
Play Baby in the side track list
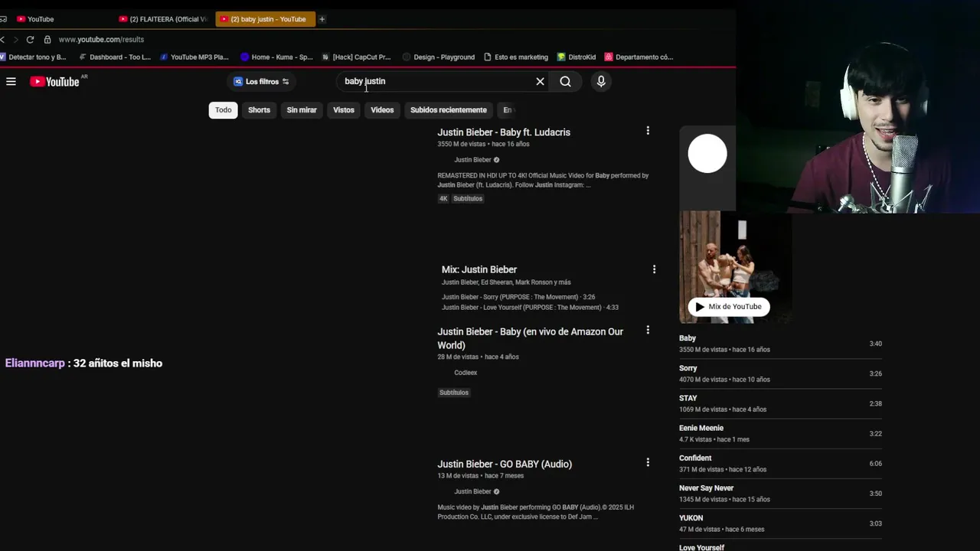(780, 344)
